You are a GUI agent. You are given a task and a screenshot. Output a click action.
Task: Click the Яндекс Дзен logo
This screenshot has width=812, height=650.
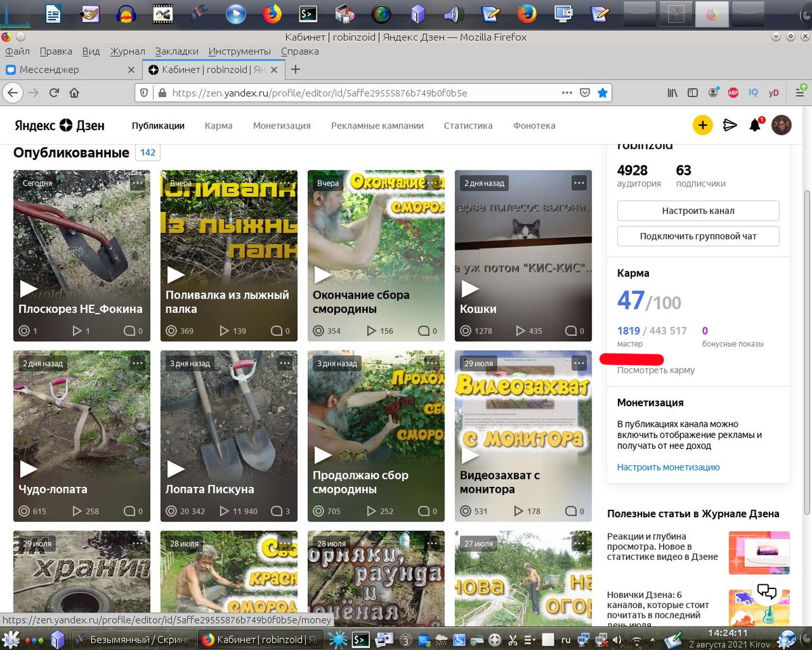[x=60, y=125]
